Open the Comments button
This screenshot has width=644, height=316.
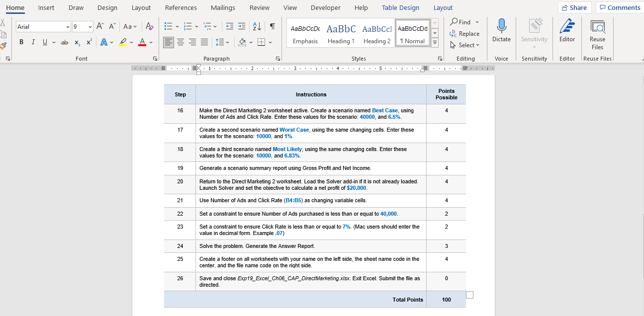pyautogui.click(x=620, y=7)
